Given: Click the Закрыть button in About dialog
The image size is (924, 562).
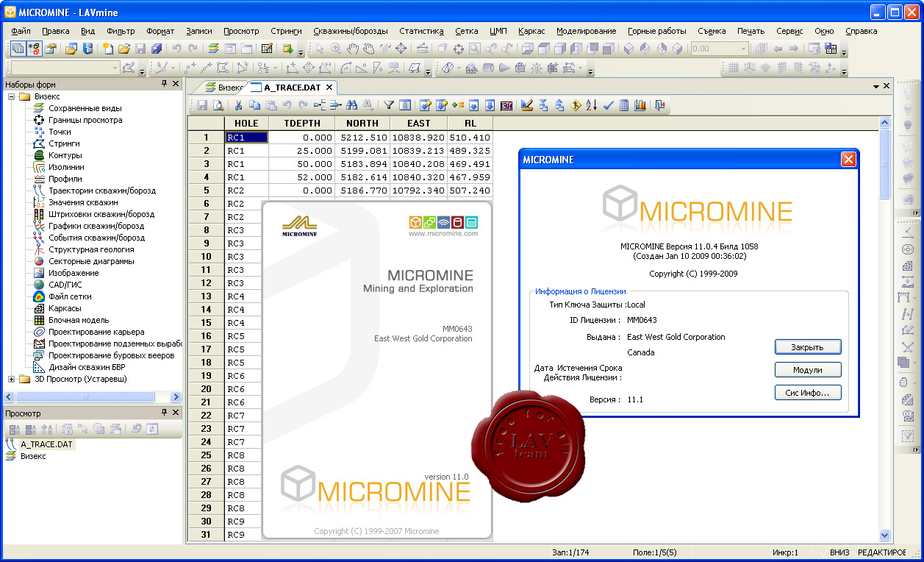Looking at the screenshot, I should tap(808, 347).
